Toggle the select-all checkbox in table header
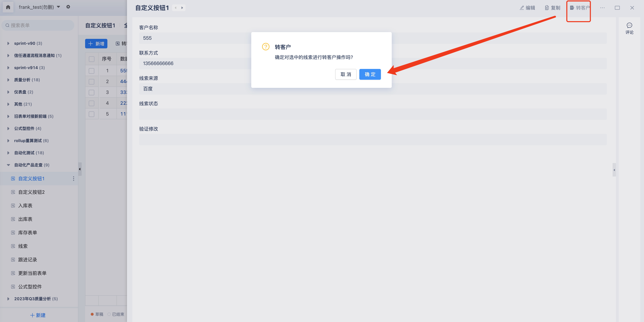 click(92, 59)
